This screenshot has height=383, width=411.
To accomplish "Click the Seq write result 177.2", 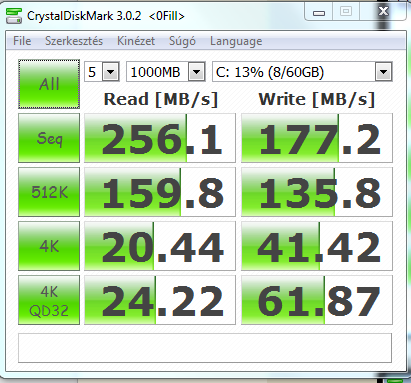I will tap(317, 138).
